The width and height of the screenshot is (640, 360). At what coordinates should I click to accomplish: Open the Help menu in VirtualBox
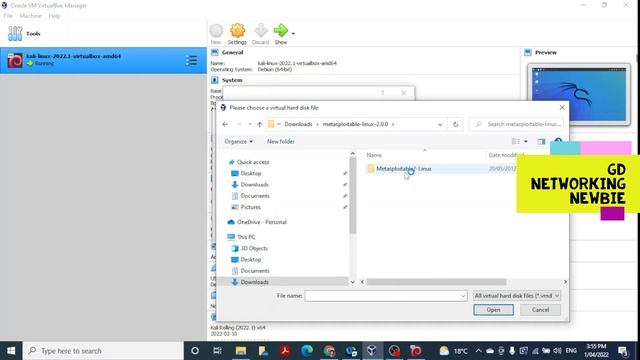coord(54,16)
